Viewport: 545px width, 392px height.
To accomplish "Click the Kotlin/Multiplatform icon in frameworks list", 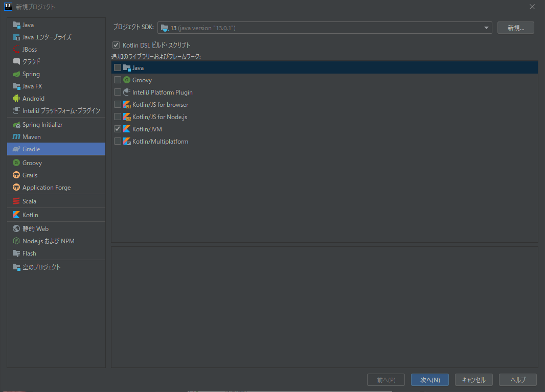I will pyautogui.click(x=127, y=142).
